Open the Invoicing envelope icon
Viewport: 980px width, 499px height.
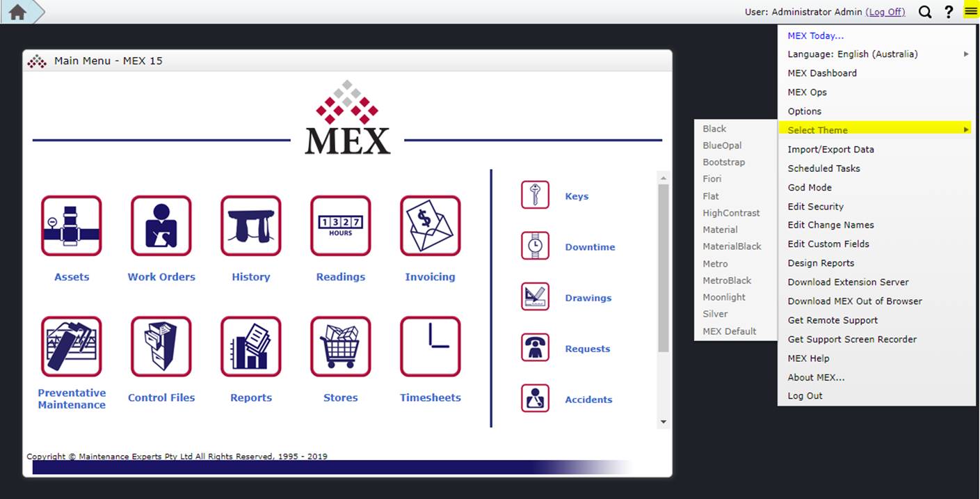click(x=431, y=225)
